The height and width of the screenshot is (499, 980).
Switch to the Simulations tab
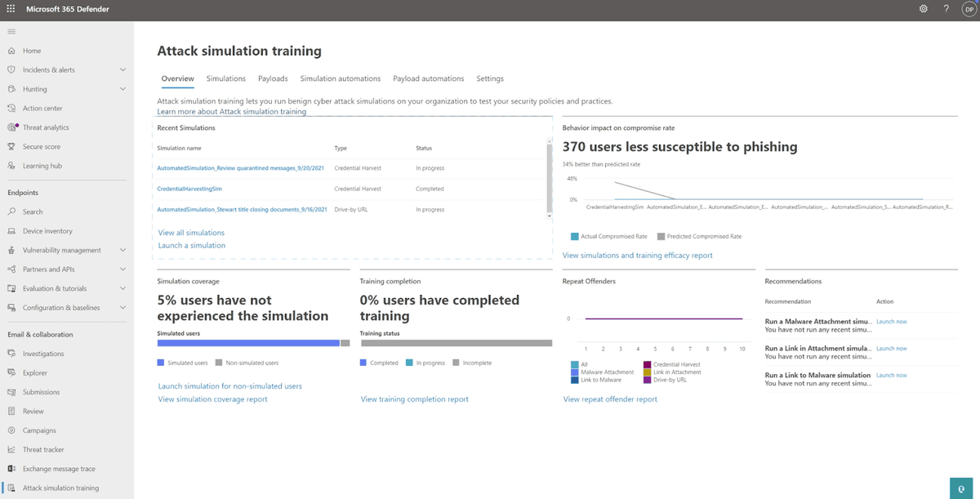tap(225, 78)
